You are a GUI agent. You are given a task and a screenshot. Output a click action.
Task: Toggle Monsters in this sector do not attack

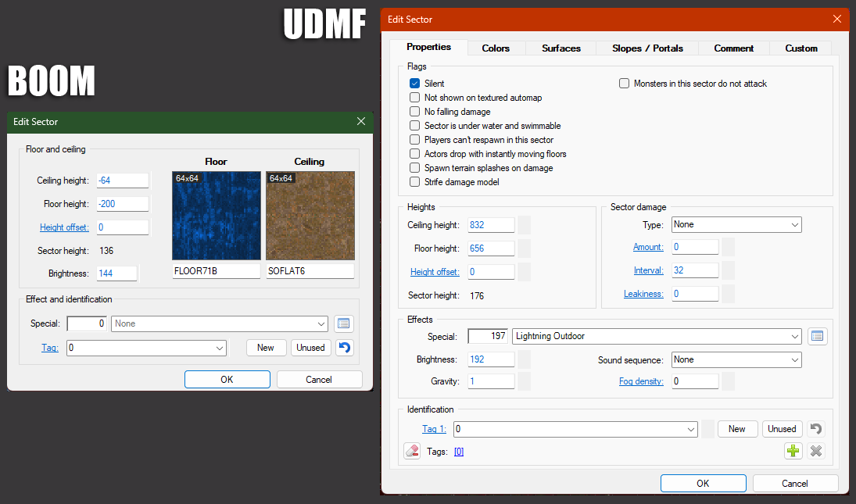(625, 84)
